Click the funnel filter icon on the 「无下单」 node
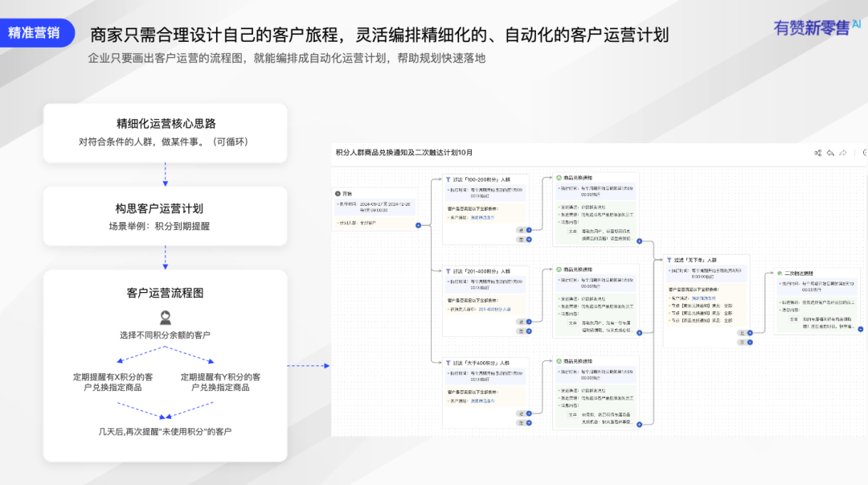 (x=669, y=260)
